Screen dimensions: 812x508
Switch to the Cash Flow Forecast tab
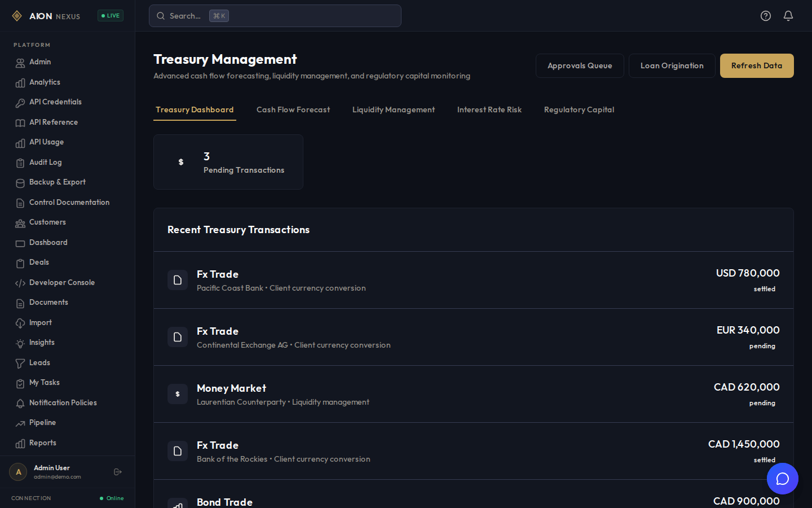click(x=293, y=110)
